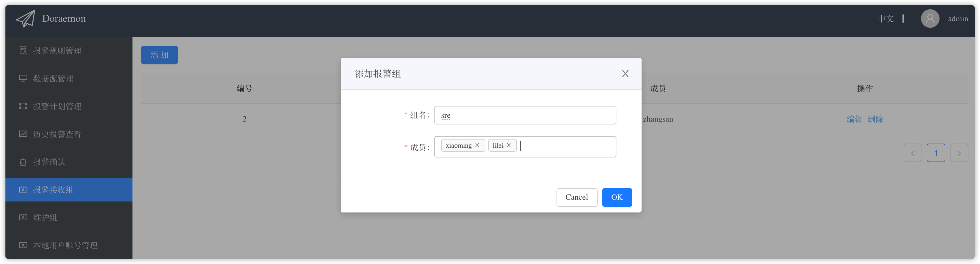This screenshot has height=264, width=980.
Task: Remove the xiaoming member tag
Action: click(x=478, y=145)
